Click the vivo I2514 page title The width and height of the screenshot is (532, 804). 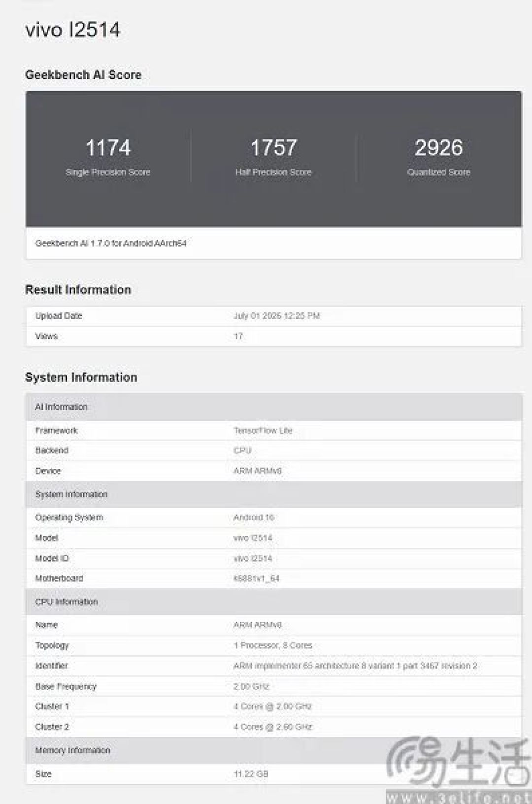coord(72,30)
